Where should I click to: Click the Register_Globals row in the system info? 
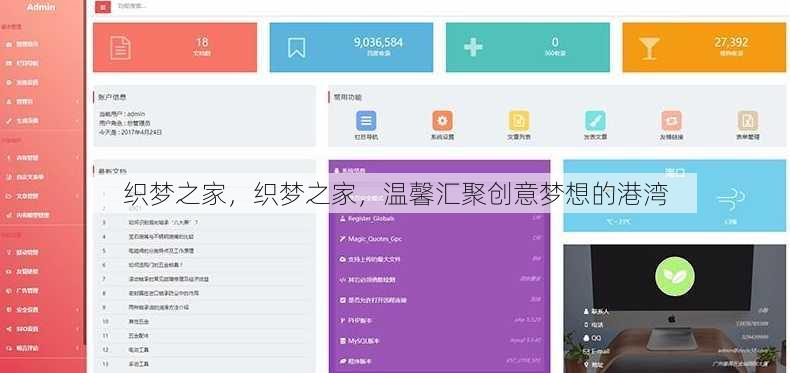click(x=439, y=219)
